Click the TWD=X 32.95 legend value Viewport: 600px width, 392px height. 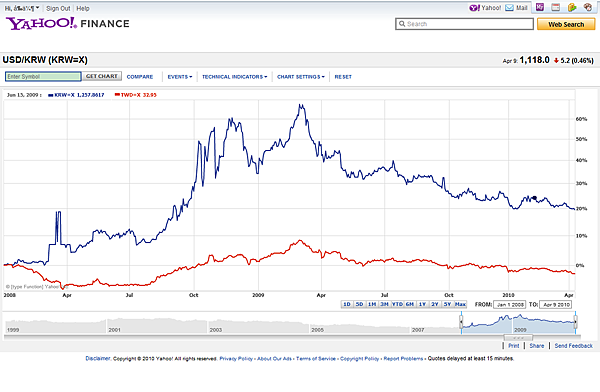coord(139,95)
